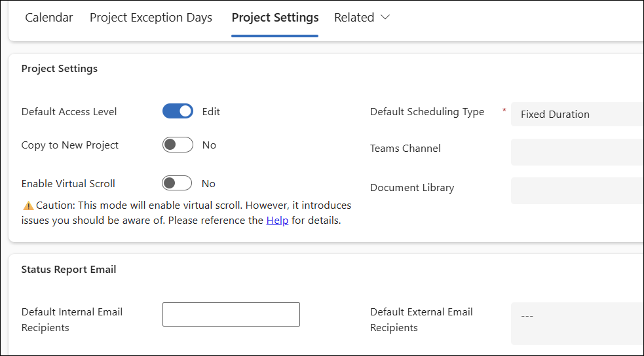Open the Project Exception Days tab
644x356 pixels.
(x=151, y=18)
